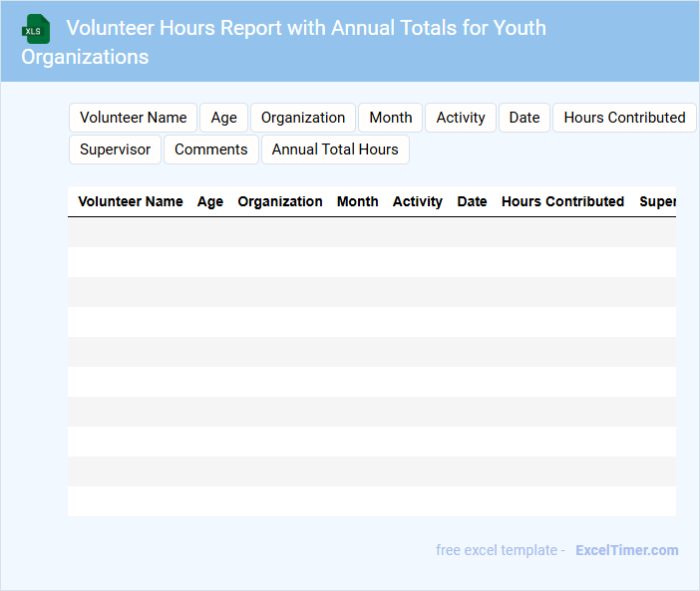
Task: Click the Hours Contributed column header
Action: point(562,201)
